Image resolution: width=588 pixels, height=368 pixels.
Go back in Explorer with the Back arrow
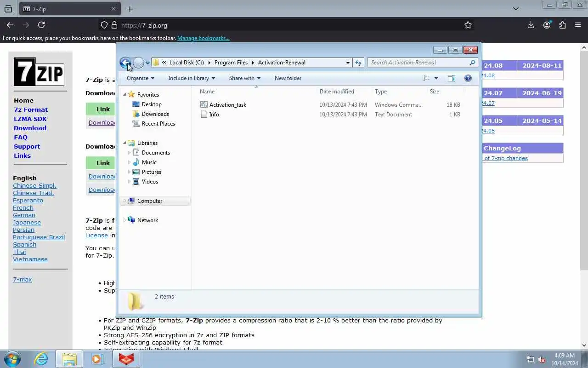(125, 63)
